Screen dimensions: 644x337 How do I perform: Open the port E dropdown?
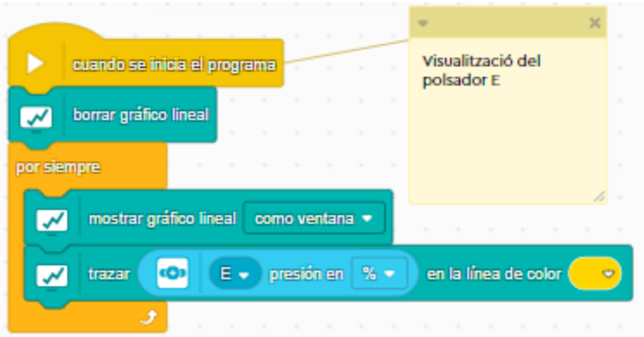(234, 274)
